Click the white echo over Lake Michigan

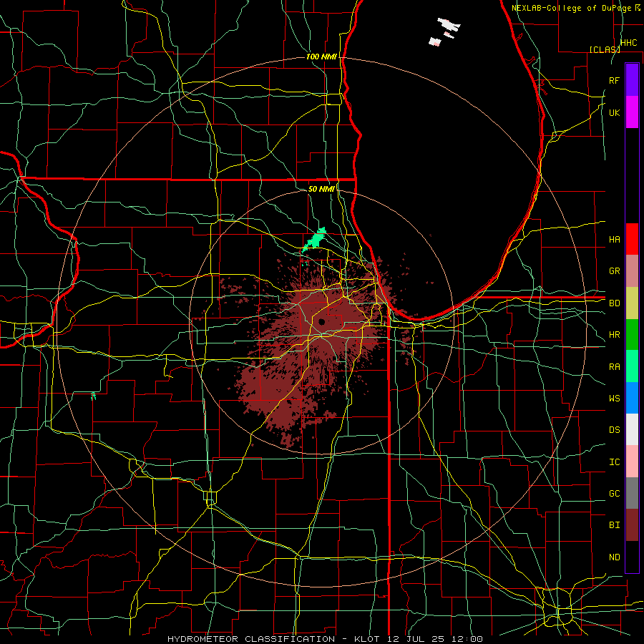tap(449, 24)
